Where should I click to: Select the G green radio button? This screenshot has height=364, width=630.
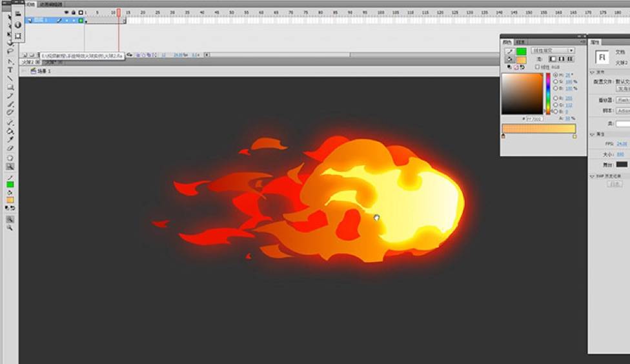pyautogui.click(x=556, y=105)
